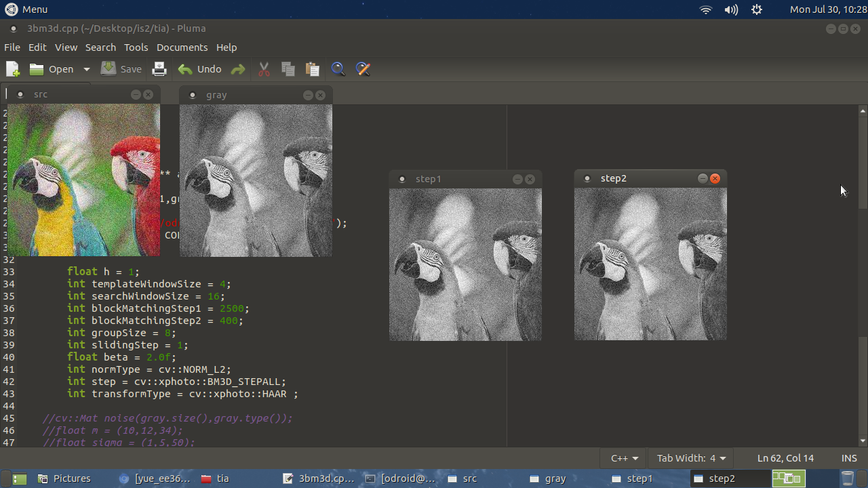The width and height of the screenshot is (868, 488).
Task: Click the step1 window denoised image
Action: click(465, 264)
